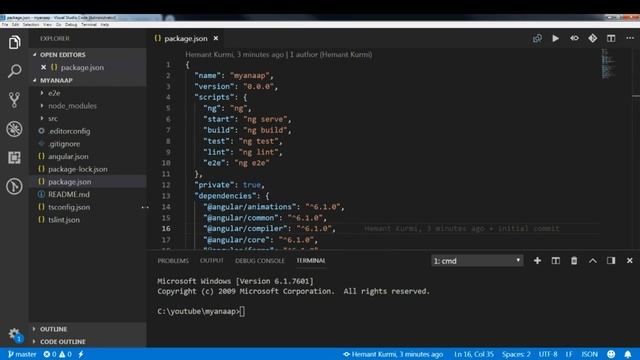The image size is (640, 360).
Task: Click the lightning bolt status bar icon
Action: tap(81, 354)
